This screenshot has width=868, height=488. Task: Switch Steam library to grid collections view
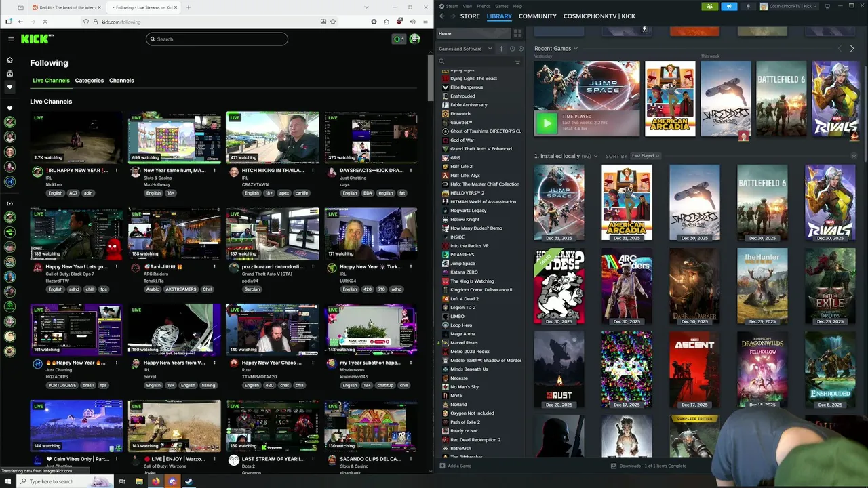[518, 33]
